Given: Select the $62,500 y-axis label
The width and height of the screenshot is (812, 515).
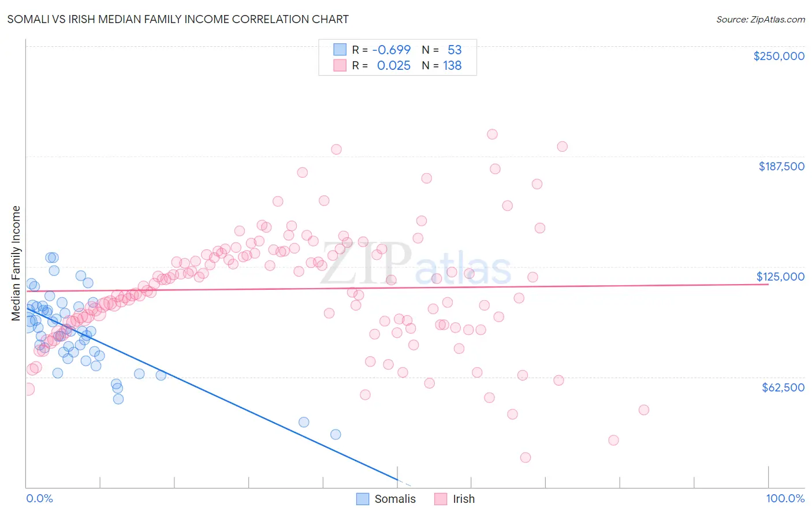Looking at the screenshot, I should (x=783, y=387).
